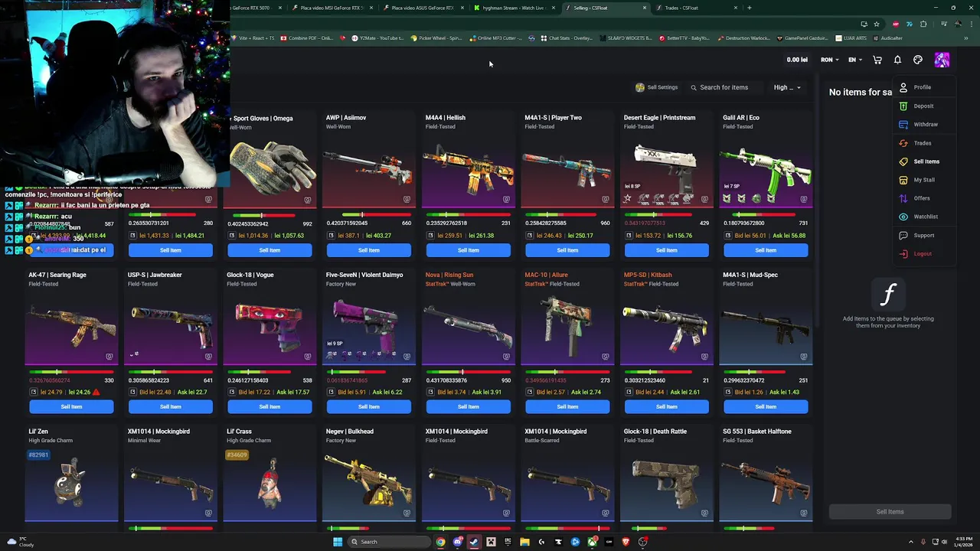Click the 0.00 lei balance
Image resolution: width=980 pixels, height=551 pixels.
pyautogui.click(x=797, y=60)
